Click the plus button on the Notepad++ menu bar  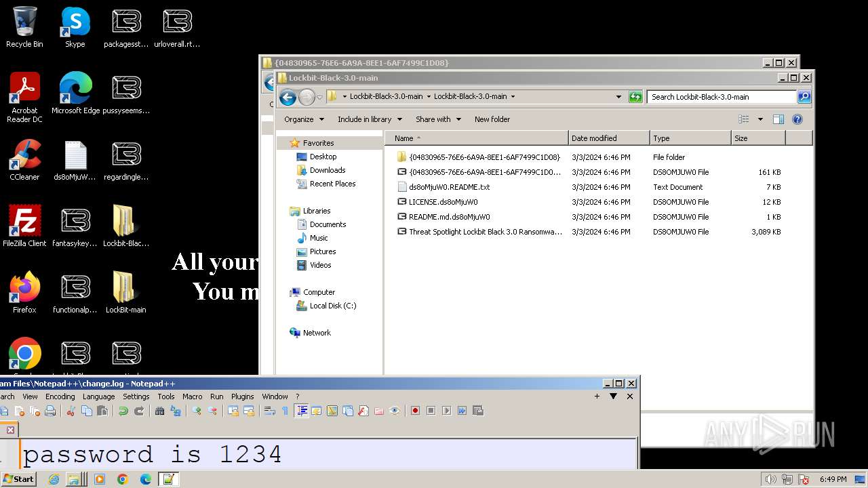[x=597, y=396]
